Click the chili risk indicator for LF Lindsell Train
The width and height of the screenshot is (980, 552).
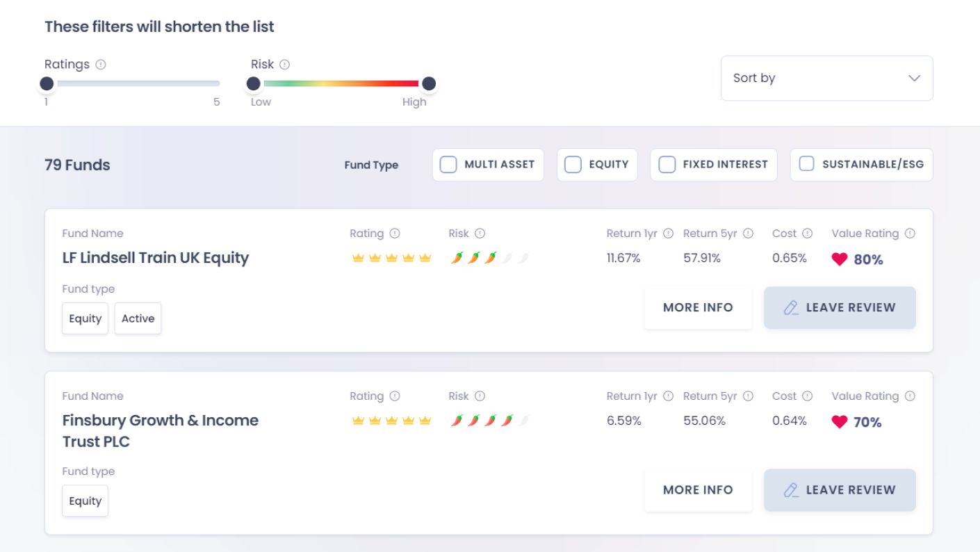(489, 258)
